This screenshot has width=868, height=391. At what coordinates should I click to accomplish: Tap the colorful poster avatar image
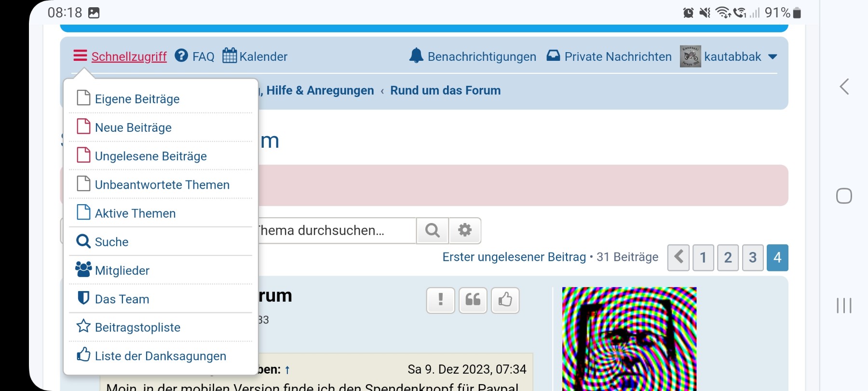click(629, 338)
